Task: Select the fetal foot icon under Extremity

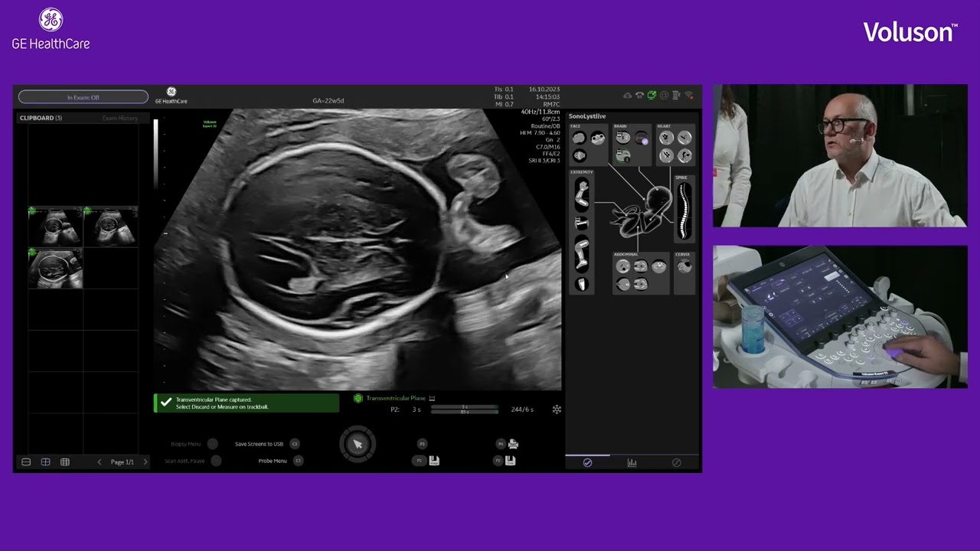Action: tap(582, 285)
